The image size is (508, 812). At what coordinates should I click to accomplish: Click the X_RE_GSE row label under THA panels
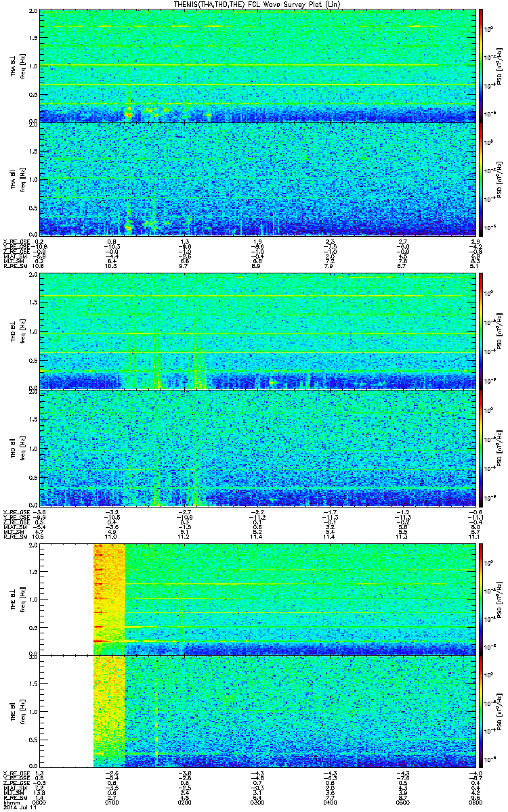pos(16,242)
